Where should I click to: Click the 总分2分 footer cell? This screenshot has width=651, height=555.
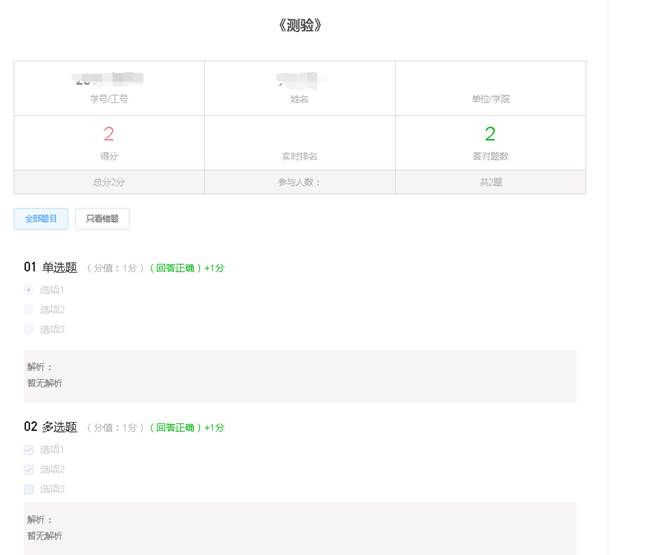(x=109, y=182)
